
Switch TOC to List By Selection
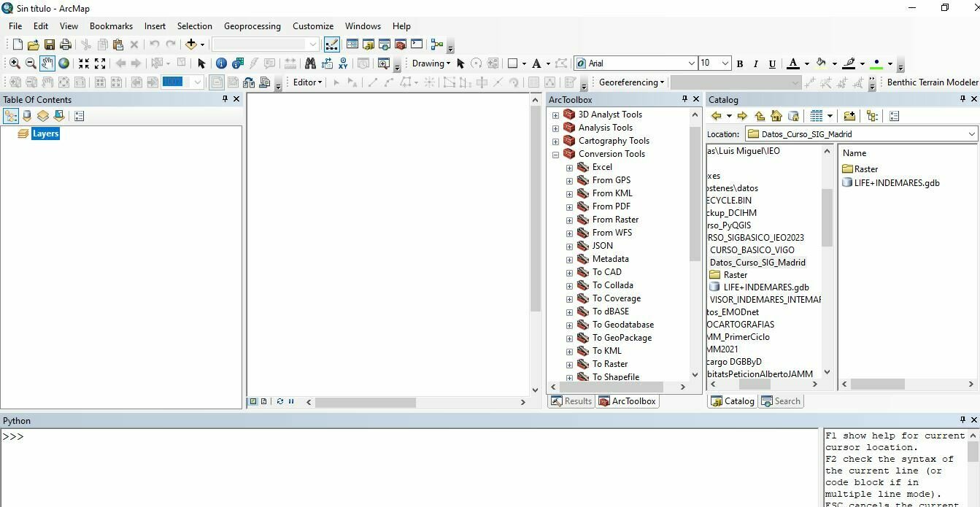click(x=59, y=116)
